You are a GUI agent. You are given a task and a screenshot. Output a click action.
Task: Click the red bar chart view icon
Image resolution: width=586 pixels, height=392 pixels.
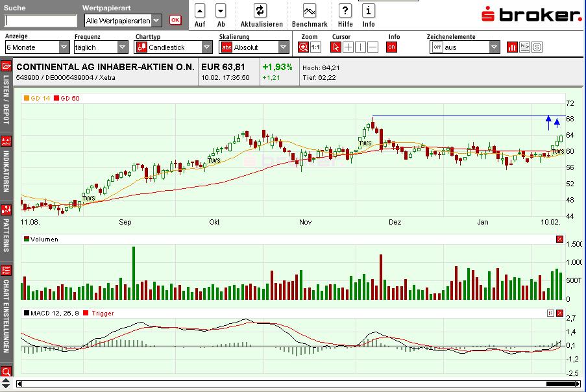tap(512, 47)
